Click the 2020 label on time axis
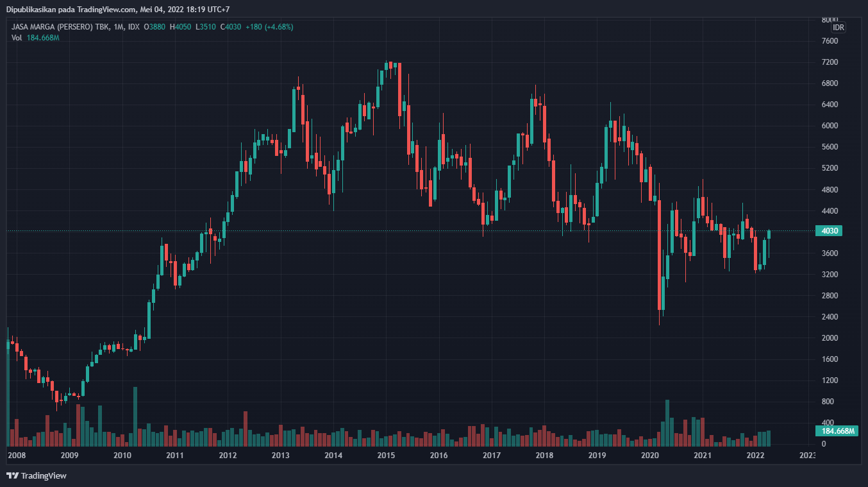 click(x=650, y=456)
